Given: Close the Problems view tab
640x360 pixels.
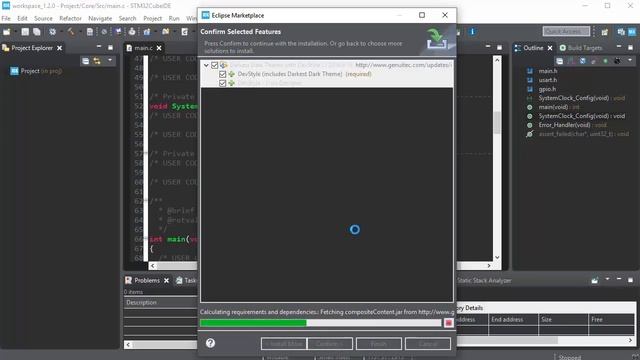Looking at the screenshot, I should click(x=166, y=280).
